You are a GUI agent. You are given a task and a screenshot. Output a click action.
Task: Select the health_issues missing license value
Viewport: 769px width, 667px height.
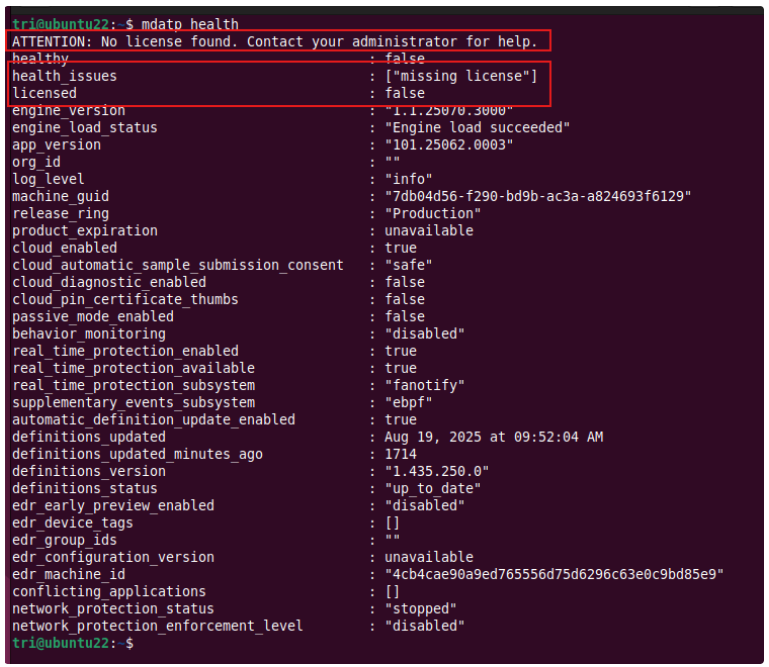pyautogui.click(x=461, y=76)
